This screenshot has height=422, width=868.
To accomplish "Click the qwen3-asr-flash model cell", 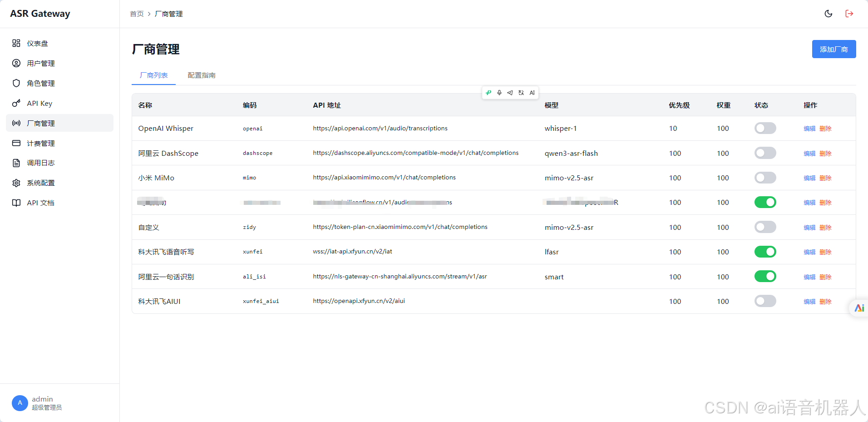I will (x=571, y=154).
